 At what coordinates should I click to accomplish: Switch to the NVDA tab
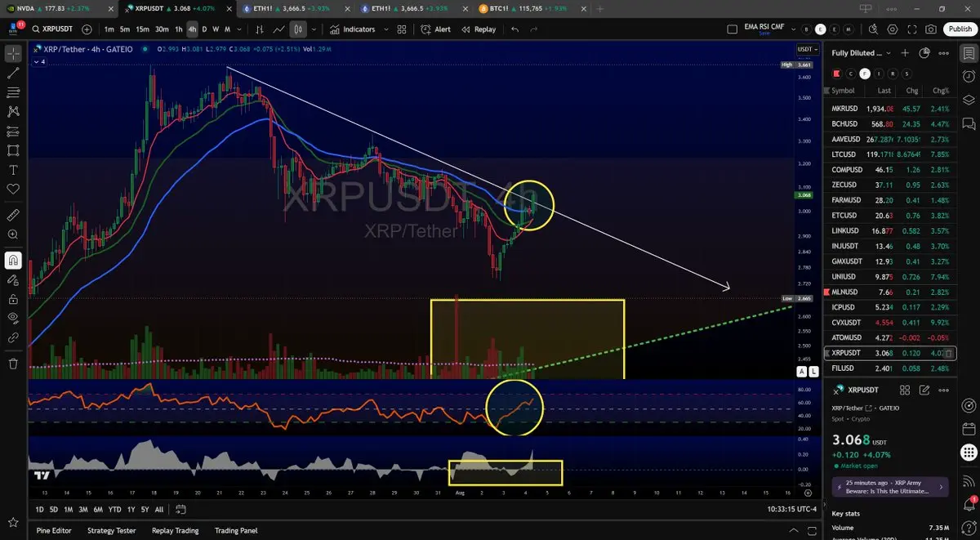pos(57,8)
